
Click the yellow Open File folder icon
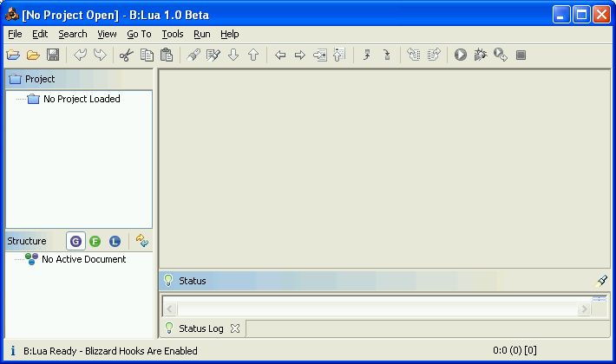tap(33, 55)
